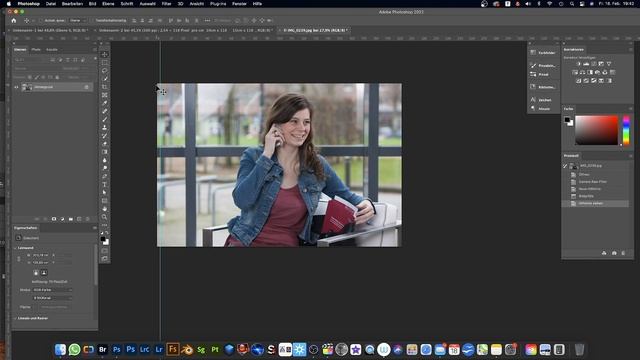Screen dimensions: 640x360
Task: Add Brightness/Contrast adjustment in Korrekturen panel
Action: coord(578,64)
